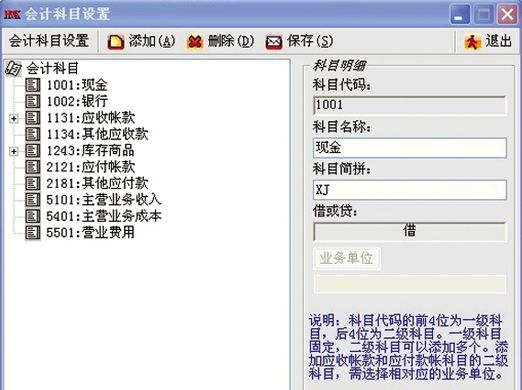522x390 pixels.
Task: Expand the 1131:应收帐款 tree node
Action: tap(14, 118)
